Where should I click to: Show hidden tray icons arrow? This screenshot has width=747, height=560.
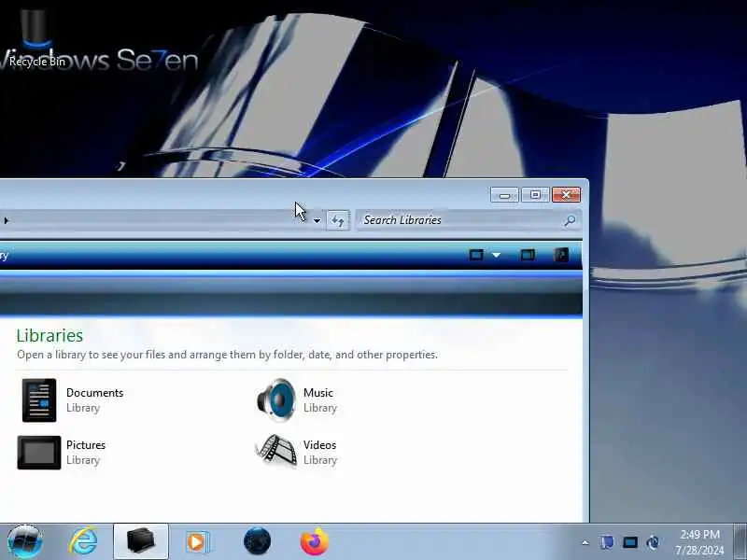click(x=585, y=542)
